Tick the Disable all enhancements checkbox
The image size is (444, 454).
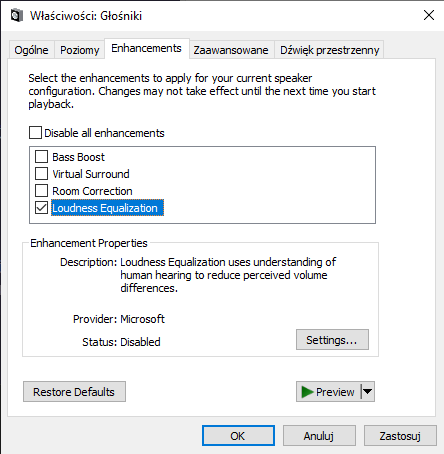point(35,132)
